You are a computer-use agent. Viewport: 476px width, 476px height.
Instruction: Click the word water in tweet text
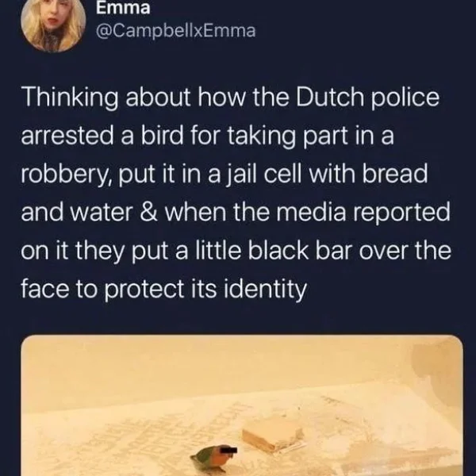click(x=102, y=212)
